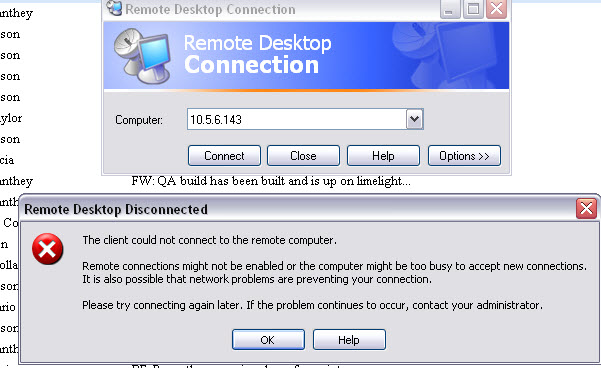The width and height of the screenshot is (601, 368).
Task: Click the Remote Desktop Connection title bar icon
Action: pyautogui.click(x=114, y=8)
